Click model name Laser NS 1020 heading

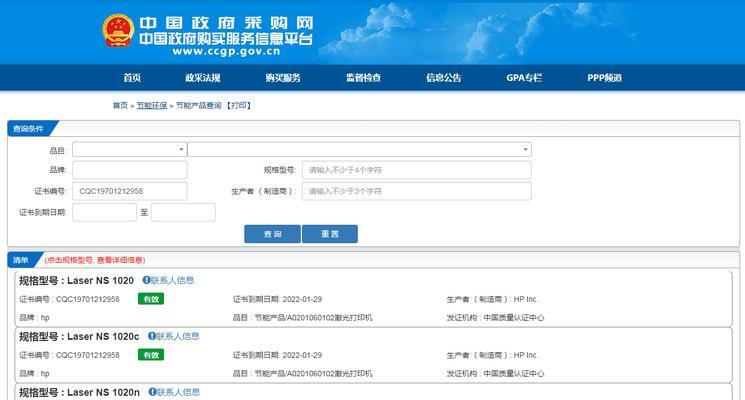click(x=100, y=281)
